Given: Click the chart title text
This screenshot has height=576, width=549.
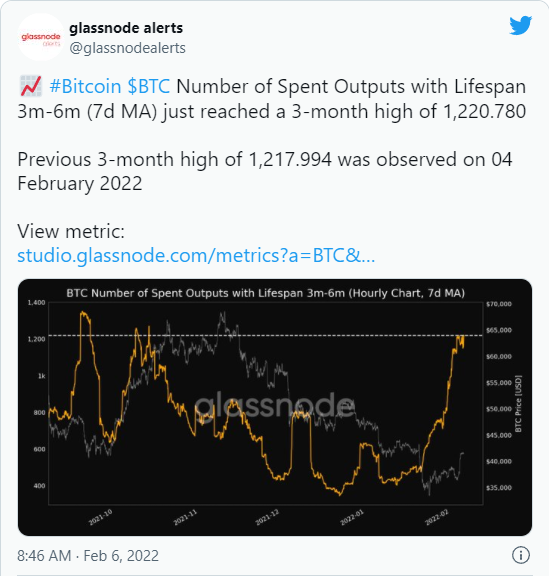Looking at the screenshot, I should coord(265,293).
